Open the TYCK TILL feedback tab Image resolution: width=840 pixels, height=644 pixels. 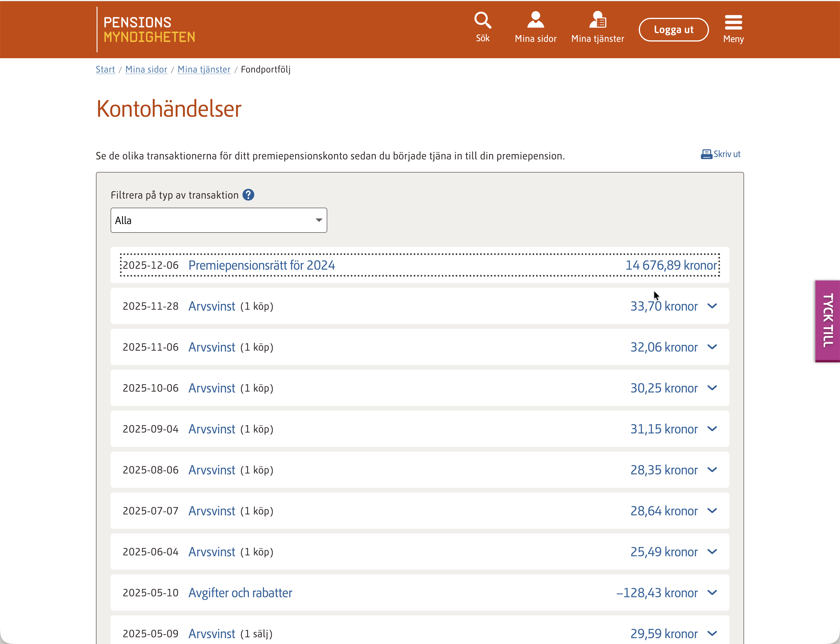(827, 321)
